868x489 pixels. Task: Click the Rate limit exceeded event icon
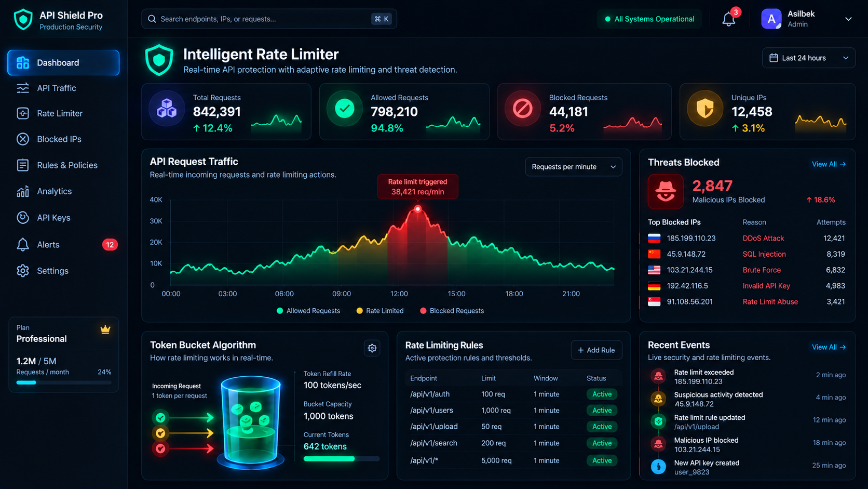tap(658, 376)
